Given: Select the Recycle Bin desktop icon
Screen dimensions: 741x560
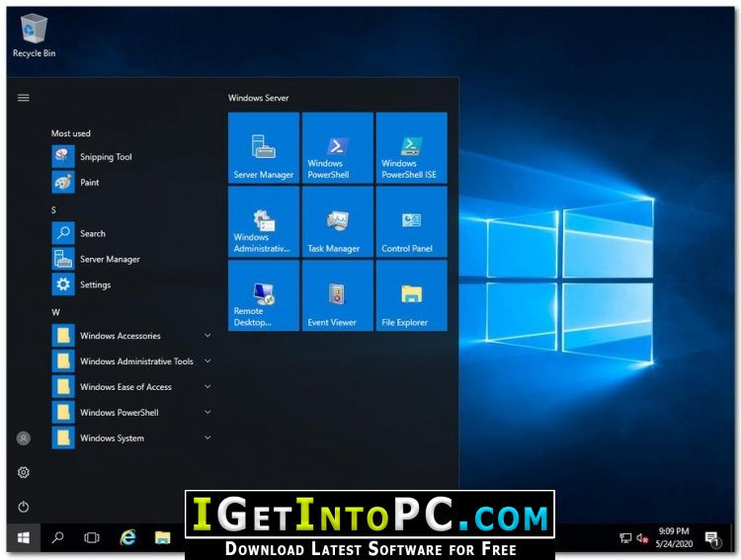Looking at the screenshot, I should (34, 36).
